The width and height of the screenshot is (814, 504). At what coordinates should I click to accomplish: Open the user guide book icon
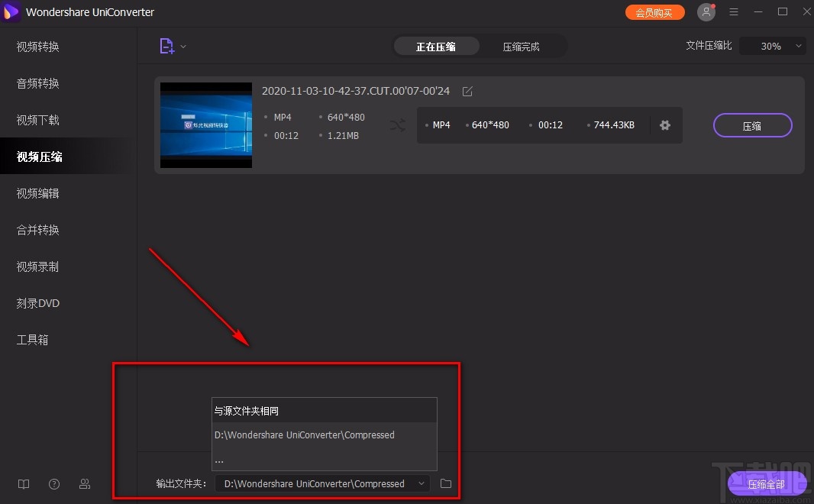tap(23, 483)
